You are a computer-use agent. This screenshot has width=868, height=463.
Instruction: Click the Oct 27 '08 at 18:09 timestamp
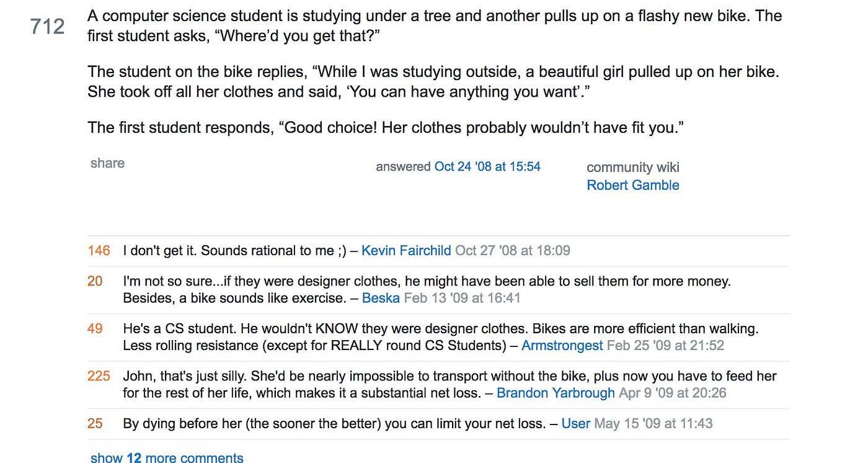513,251
